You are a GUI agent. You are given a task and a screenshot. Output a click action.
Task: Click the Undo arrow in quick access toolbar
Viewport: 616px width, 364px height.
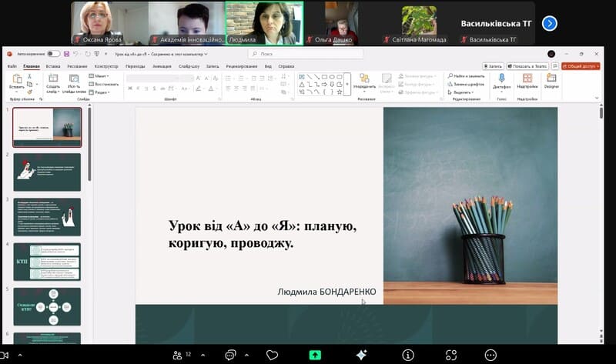(75, 54)
